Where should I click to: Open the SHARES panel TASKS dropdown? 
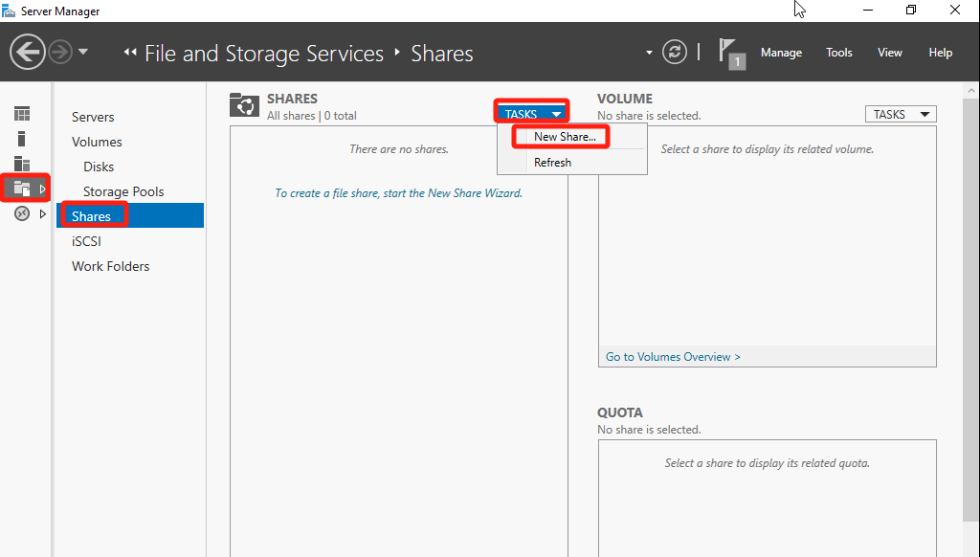click(x=531, y=114)
